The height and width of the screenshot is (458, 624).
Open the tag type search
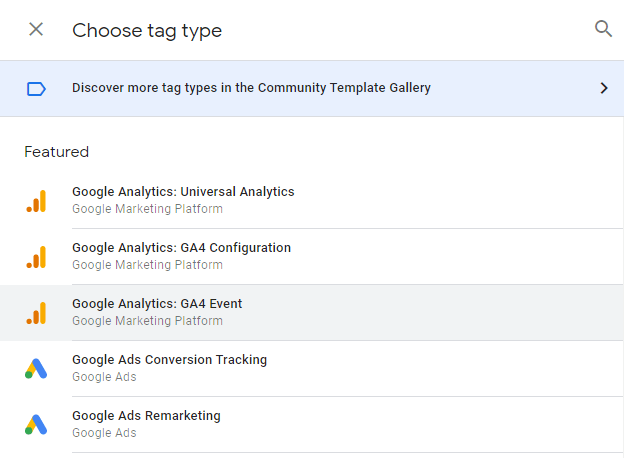(603, 29)
